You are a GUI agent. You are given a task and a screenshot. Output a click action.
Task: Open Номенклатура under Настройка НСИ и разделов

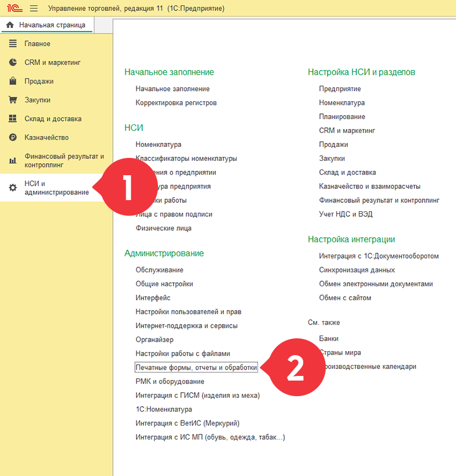[342, 103]
